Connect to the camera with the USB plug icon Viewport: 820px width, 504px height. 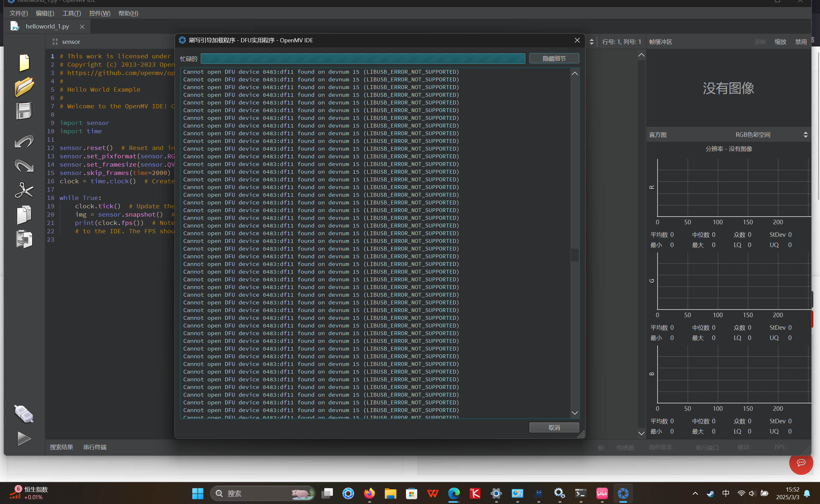(x=24, y=414)
